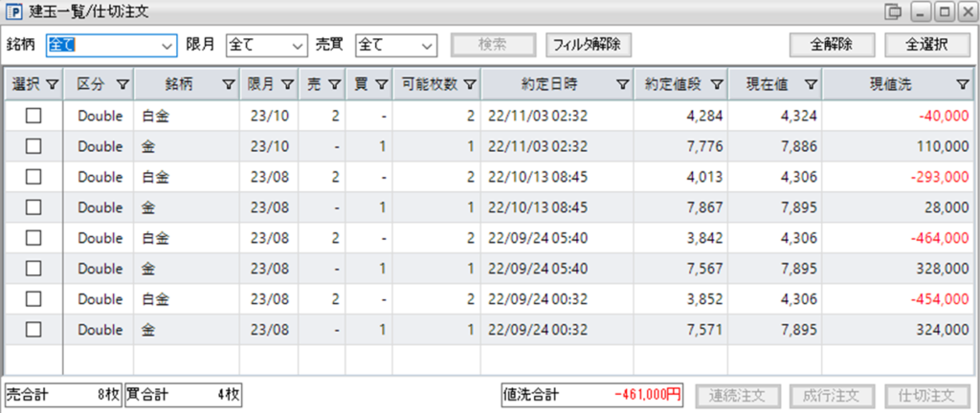This screenshot has width=980, height=413.
Task: Click the 324,000 value cell
Action: click(x=897, y=330)
